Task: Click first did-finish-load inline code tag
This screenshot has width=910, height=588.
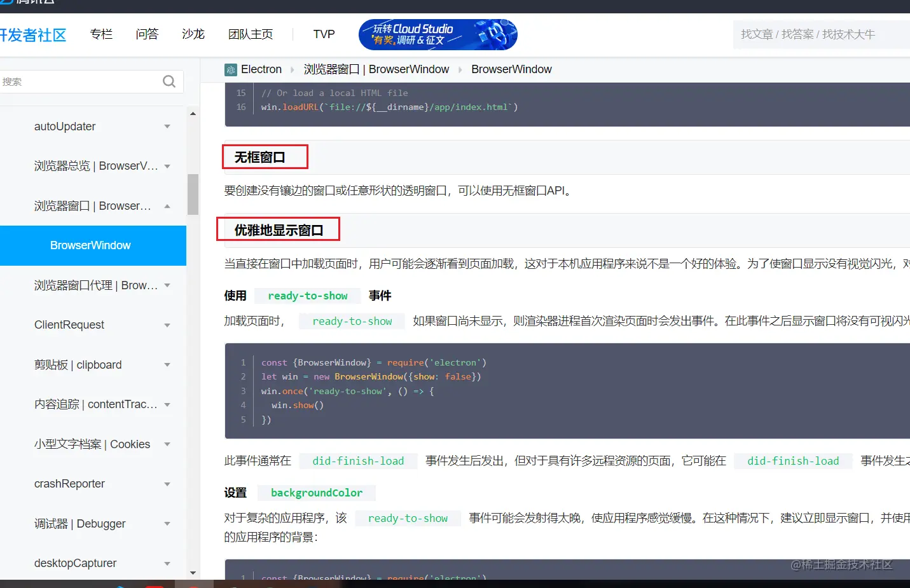Action: (358, 461)
